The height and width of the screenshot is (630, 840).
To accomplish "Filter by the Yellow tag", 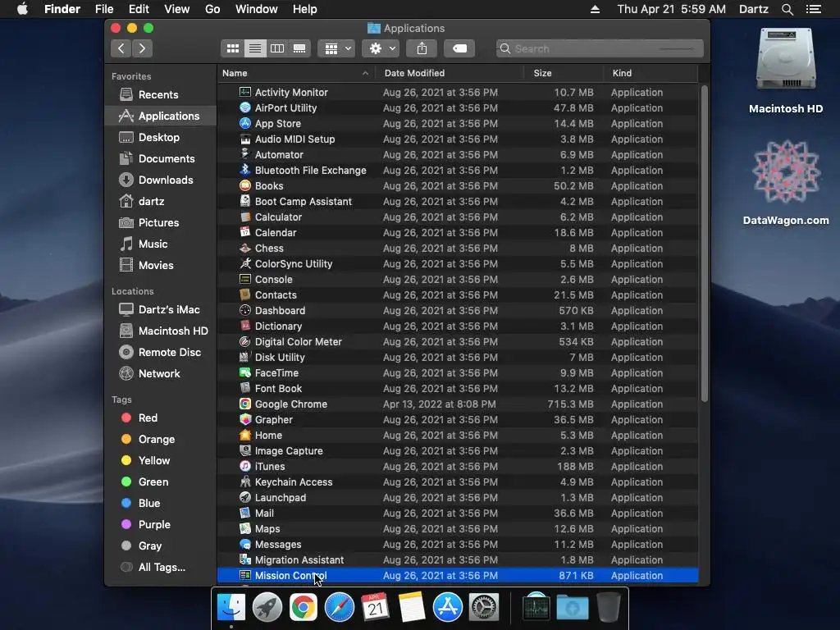I will tap(161, 461).
